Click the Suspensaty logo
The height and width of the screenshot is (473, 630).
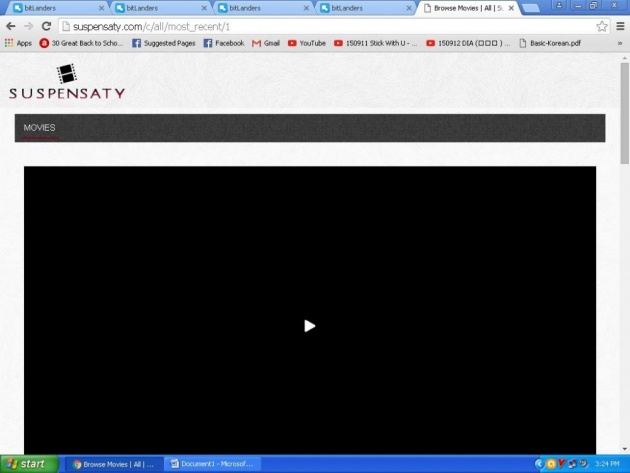tap(67, 82)
